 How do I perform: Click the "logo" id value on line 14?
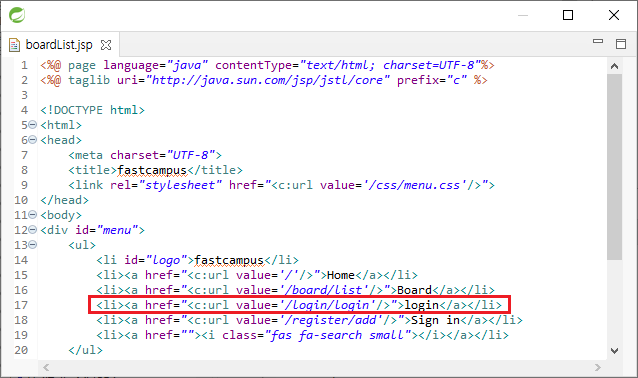click(x=166, y=260)
